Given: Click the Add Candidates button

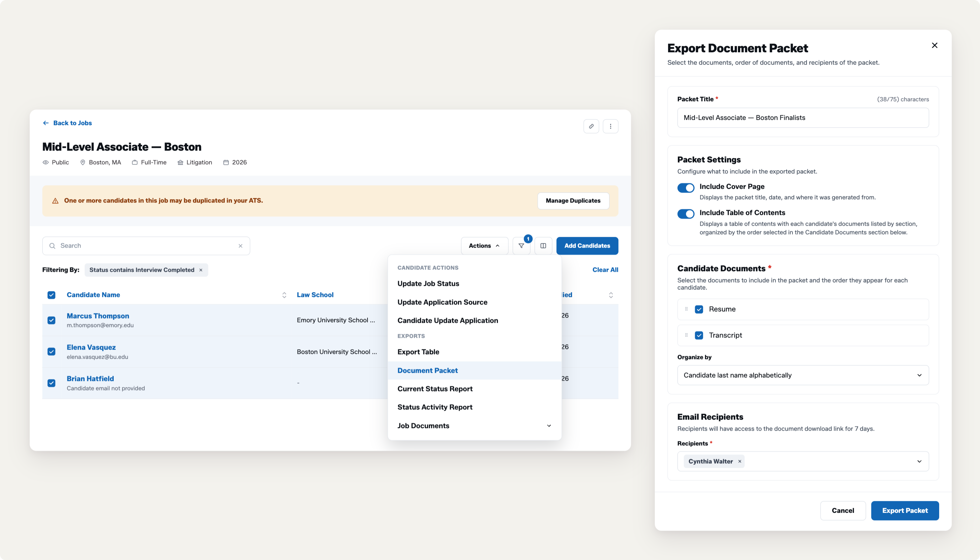Looking at the screenshot, I should pos(587,246).
